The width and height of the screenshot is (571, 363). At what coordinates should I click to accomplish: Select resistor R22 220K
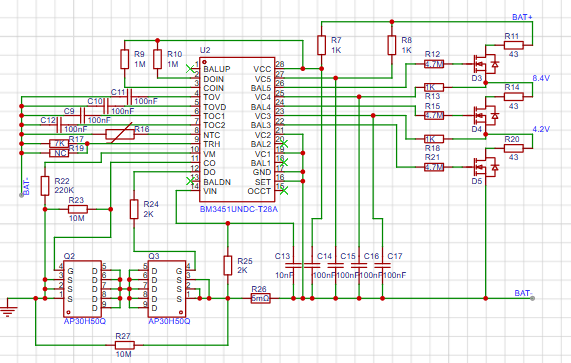pos(45,186)
